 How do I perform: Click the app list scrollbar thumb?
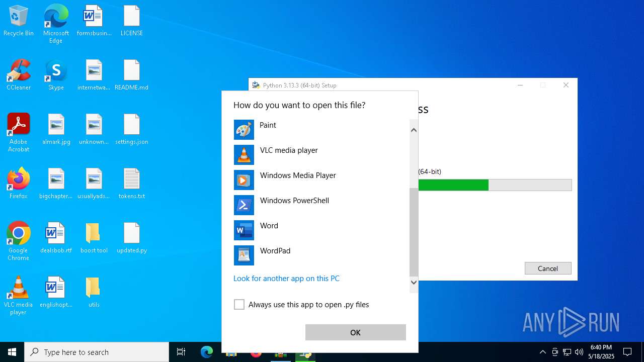point(414,232)
